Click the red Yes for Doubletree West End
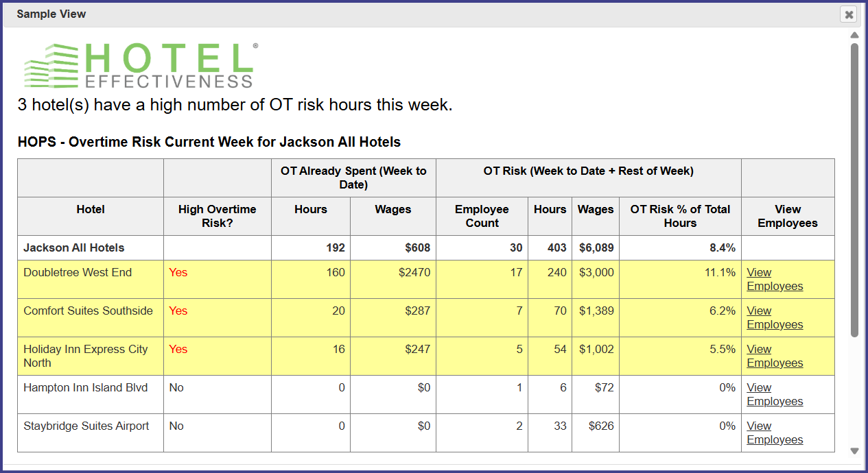This screenshot has width=868, height=473. [178, 272]
